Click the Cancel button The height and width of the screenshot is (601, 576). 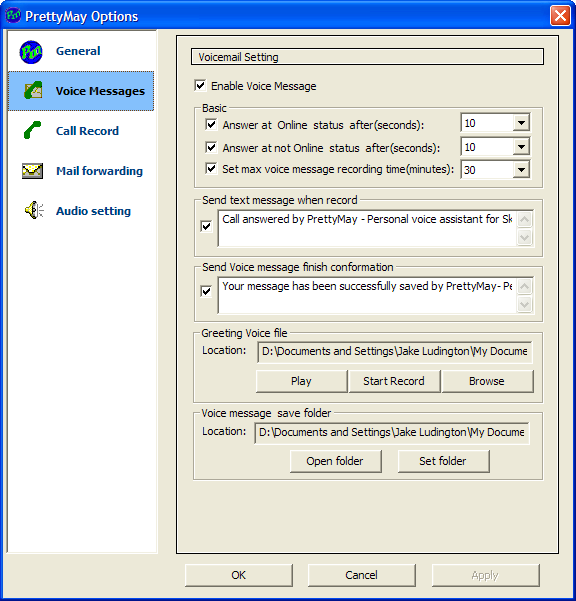[x=361, y=575]
